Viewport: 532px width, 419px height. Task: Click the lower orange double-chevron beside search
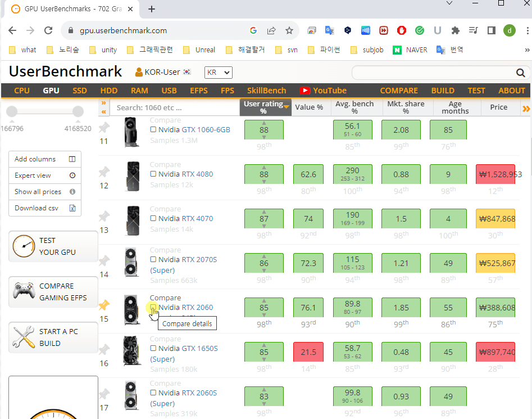coord(104,112)
